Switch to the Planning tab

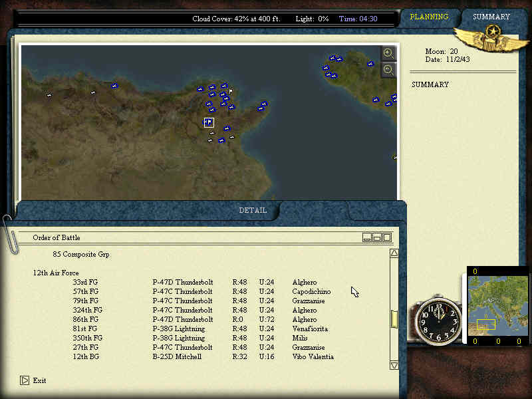[429, 17]
